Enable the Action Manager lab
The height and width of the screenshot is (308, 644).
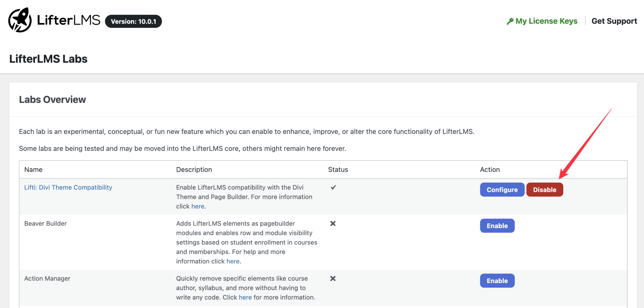(497, 281)
